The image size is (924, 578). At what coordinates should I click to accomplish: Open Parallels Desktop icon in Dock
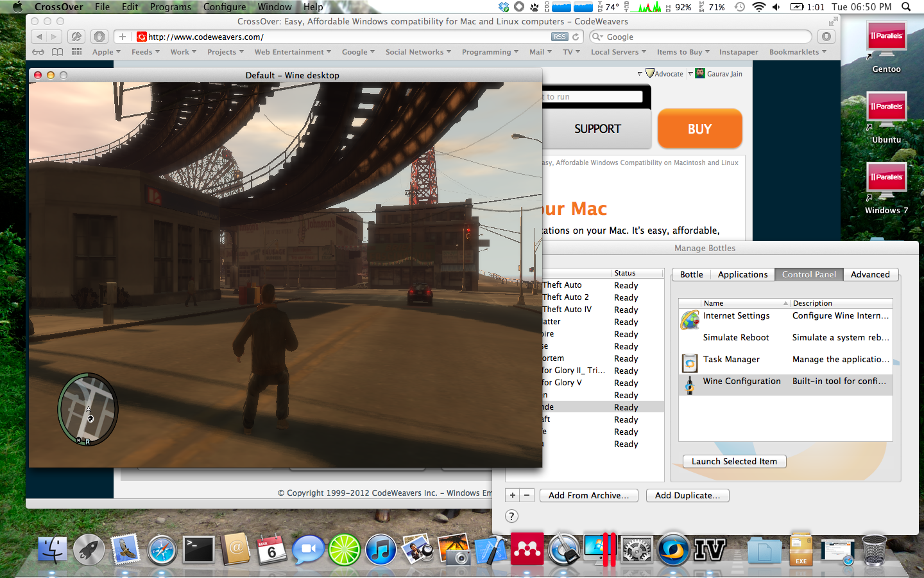pyautogui.click(x=601, y=550)
